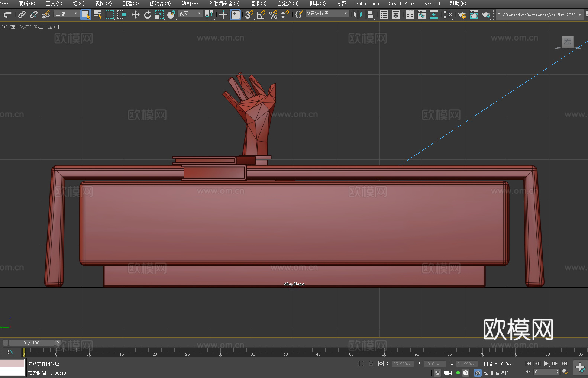The image size is (588, 378).
Task: Open the 渲染(R) menu
Action: [258, 4]
